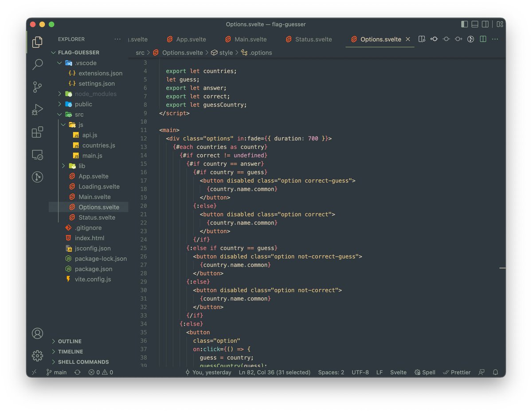Toggle secondary side bar visibility

click(485, 24)
